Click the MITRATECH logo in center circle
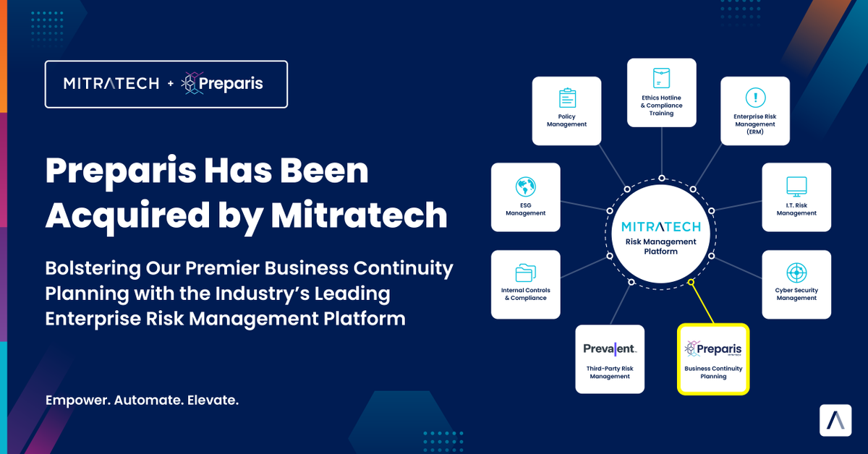The image size is (868, 454). pyautogui.click(x=661, y=227)
